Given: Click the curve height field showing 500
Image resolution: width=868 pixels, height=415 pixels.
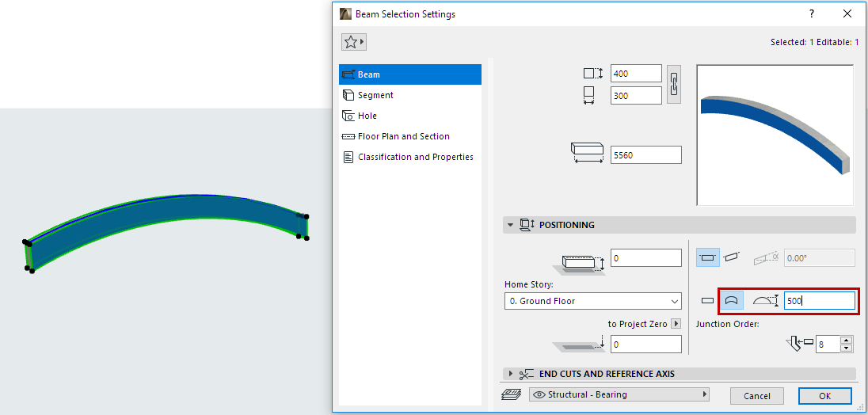Looking at the screenshot, I should click(820, 300).
